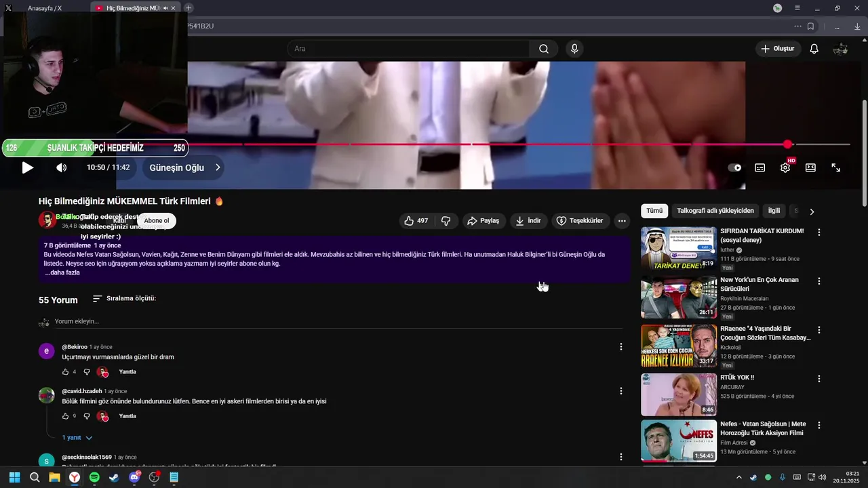Open the RRaenee video title
The height and width of the screenshot is (488, 868).
click(x=766, y=333)
